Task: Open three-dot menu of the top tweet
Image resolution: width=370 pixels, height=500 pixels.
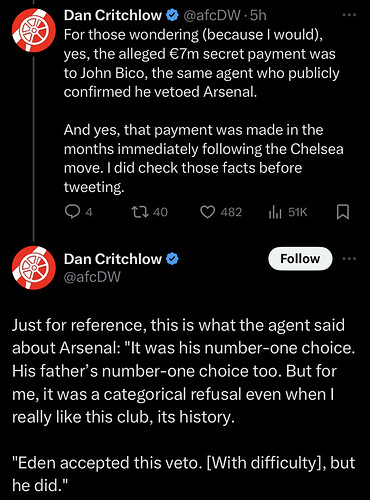Action: coord(349,15)
